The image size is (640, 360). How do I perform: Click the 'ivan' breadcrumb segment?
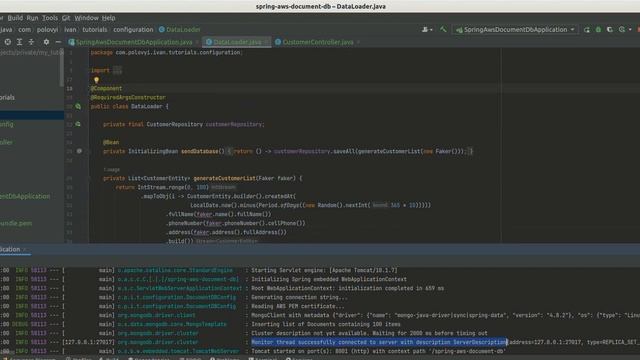pos(70,30)
